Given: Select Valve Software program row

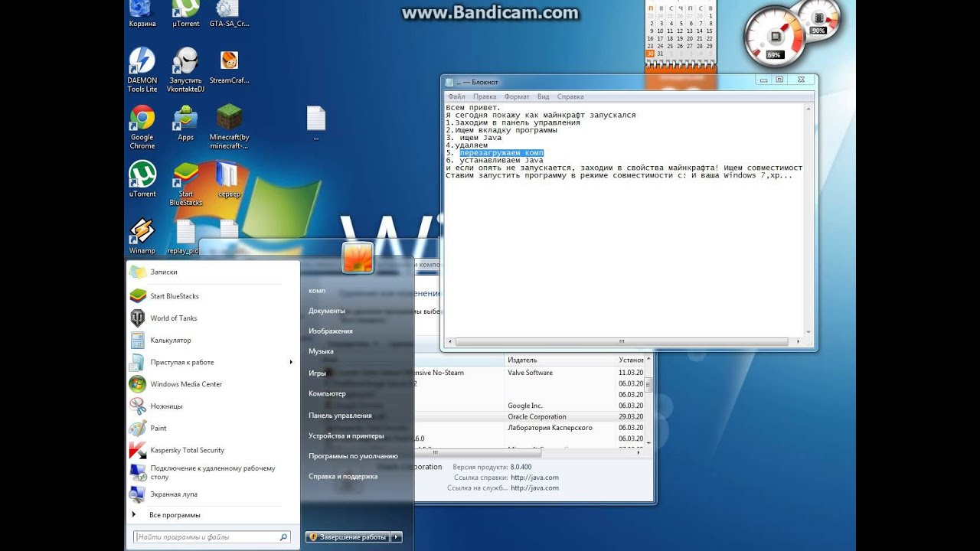Looking at the screenshot, I should 530,373.
